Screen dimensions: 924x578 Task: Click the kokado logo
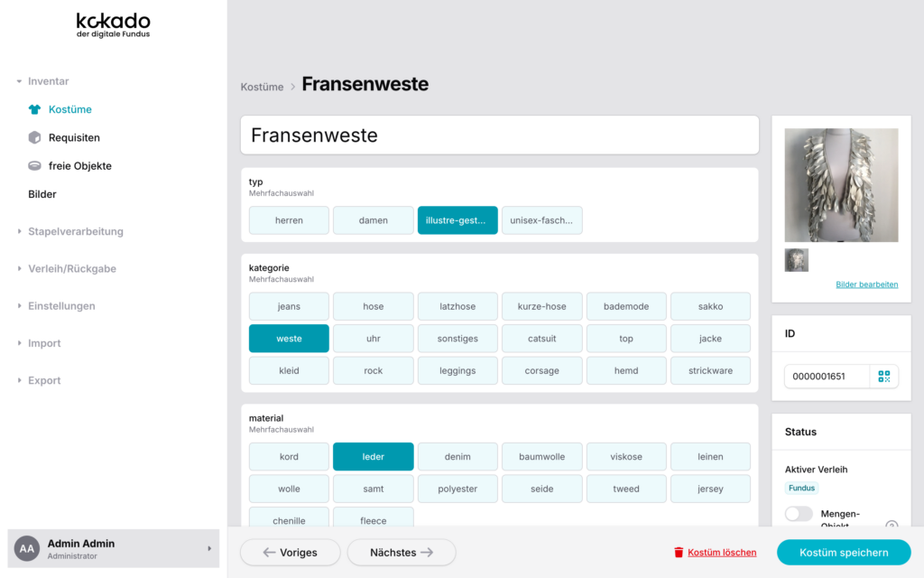pyautogui.click(x=113, y=25)
